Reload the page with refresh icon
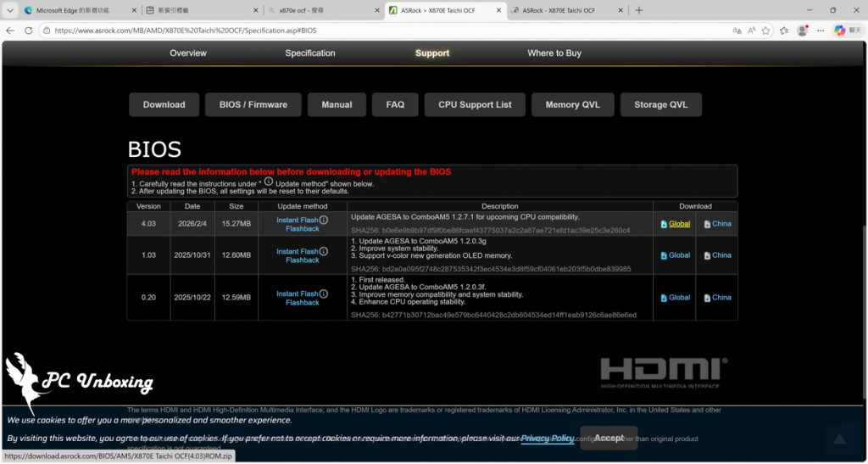Image resolution: width=868 pixels, height=464 pixels. [x=28, y=31]
